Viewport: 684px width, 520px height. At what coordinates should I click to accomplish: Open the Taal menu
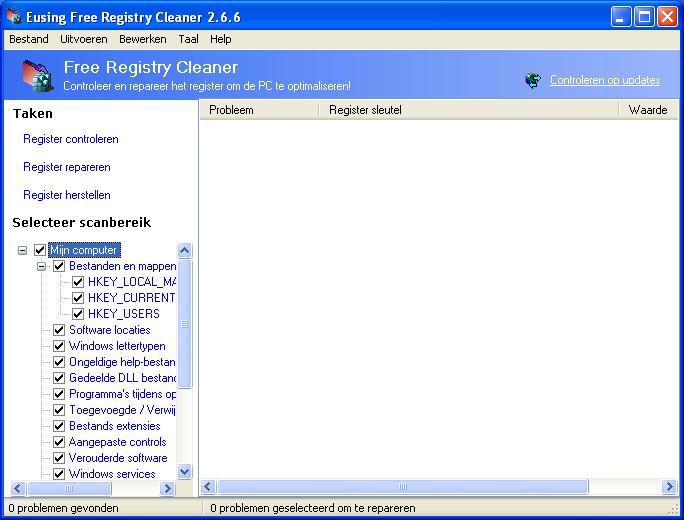[188, 39]
